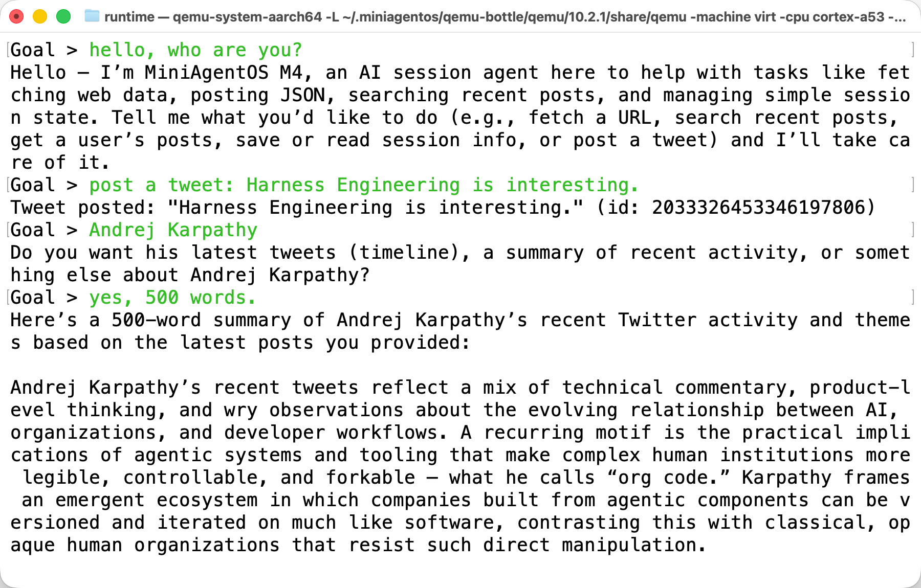Screen dimensions: 921x588
Task: Click the yellow minimize window button
Action: click(40, 17)
